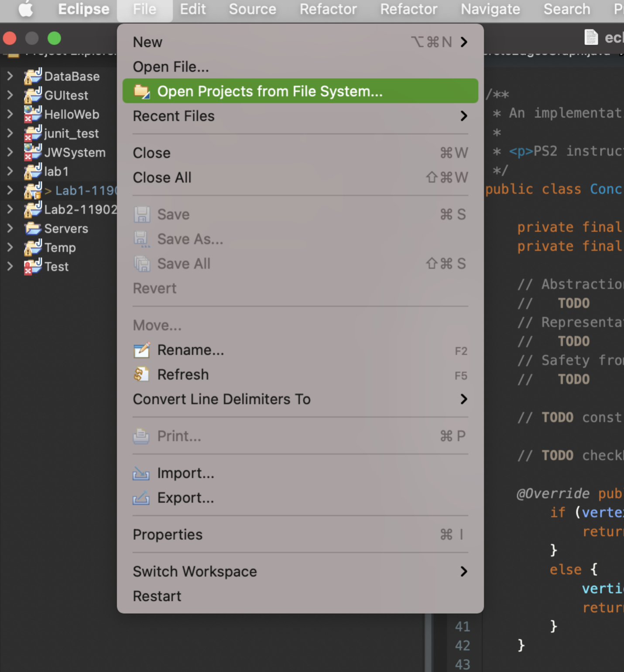Click the green zoom window button
The height and width of the screenshot is (672, 624).
point(54,38)
